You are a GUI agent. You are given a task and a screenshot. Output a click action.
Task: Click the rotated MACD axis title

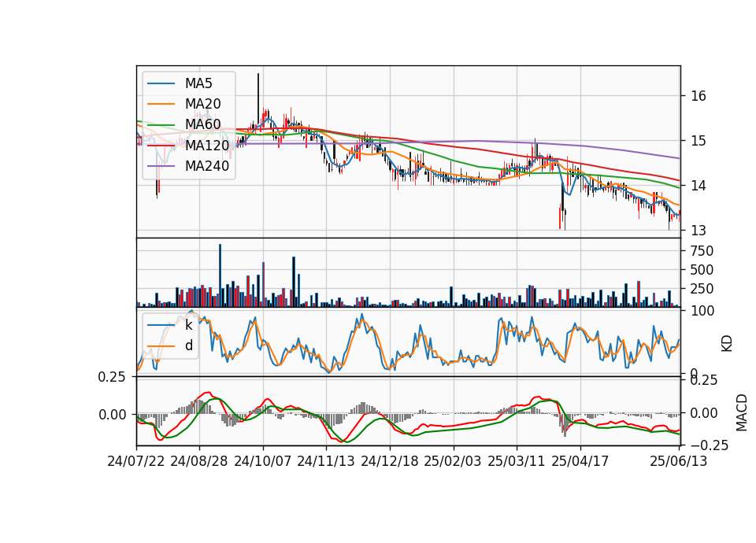742,412
